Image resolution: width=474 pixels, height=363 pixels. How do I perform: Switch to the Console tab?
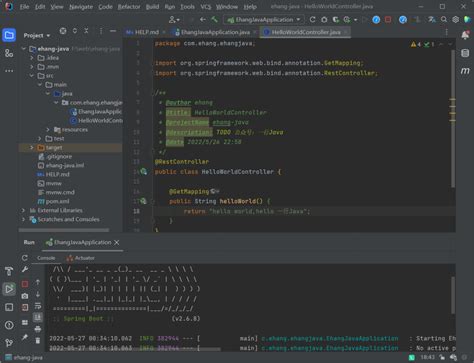tap(46, 258)
